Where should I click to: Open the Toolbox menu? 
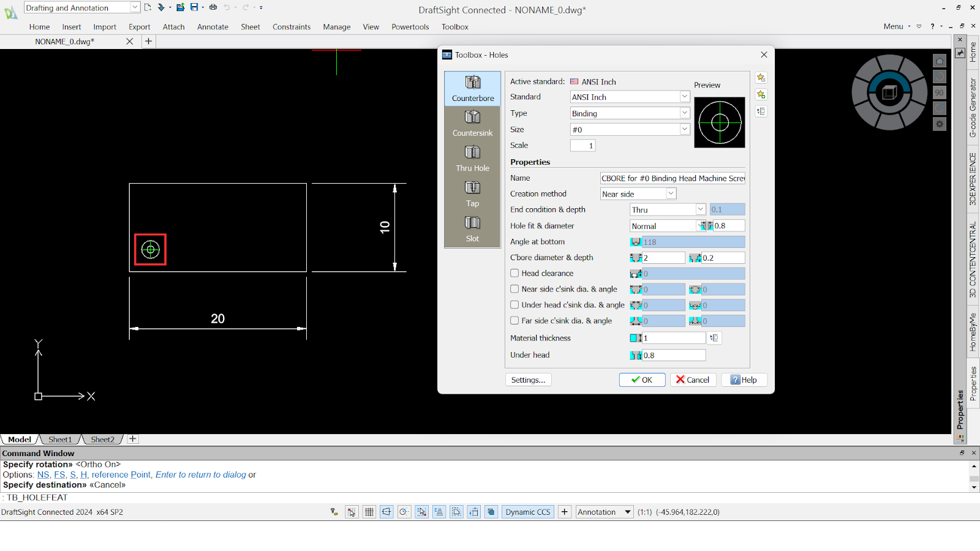[x=455, y=27]
